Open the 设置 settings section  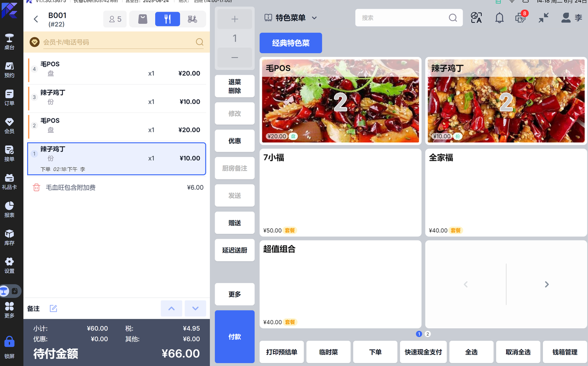[9, 265]
